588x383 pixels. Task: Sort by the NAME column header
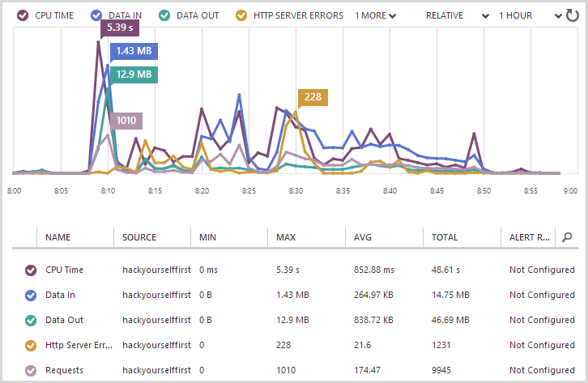(58, 237)
